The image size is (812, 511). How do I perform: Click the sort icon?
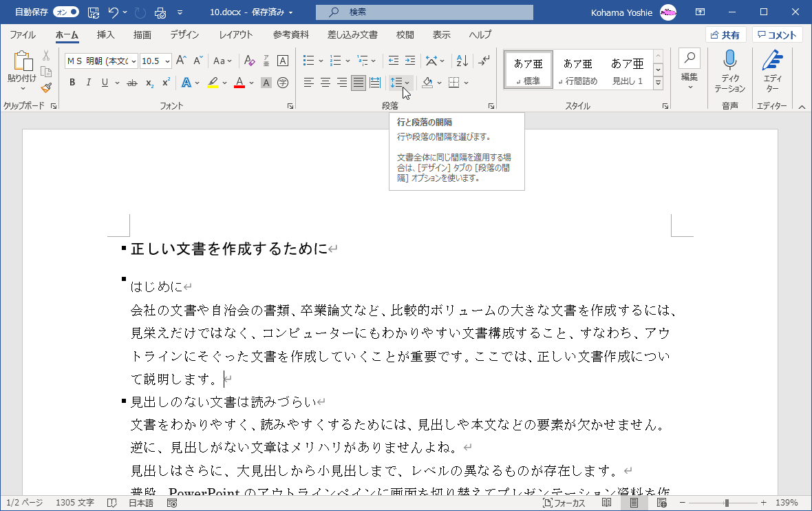click(x=462, y=61)
